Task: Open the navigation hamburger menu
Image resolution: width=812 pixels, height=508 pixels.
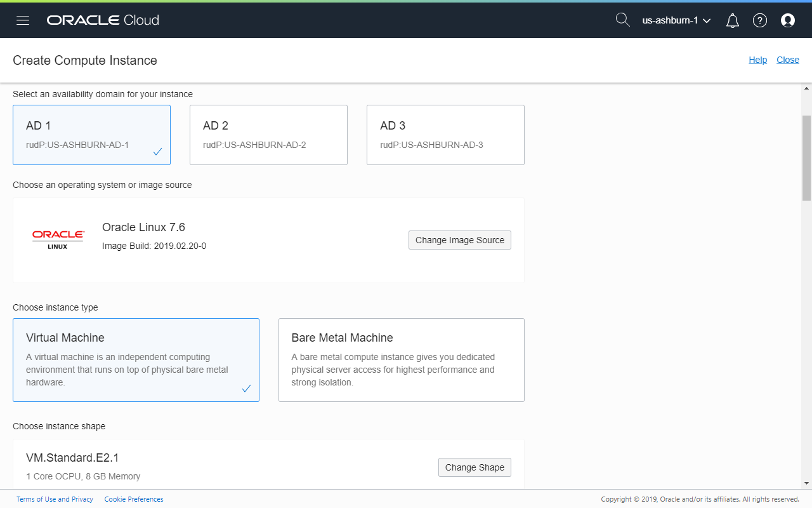Action: 23,20
